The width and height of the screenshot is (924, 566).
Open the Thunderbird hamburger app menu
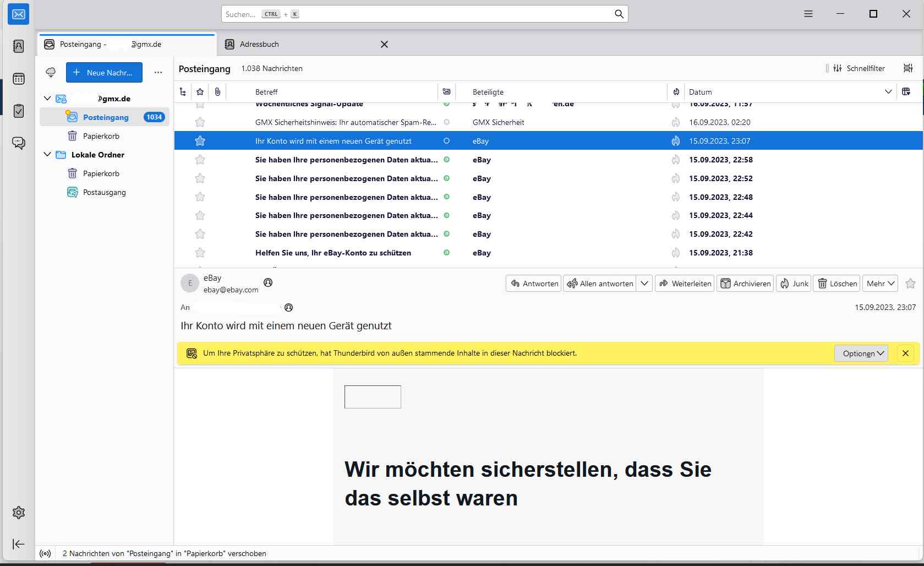pos(808,14)
